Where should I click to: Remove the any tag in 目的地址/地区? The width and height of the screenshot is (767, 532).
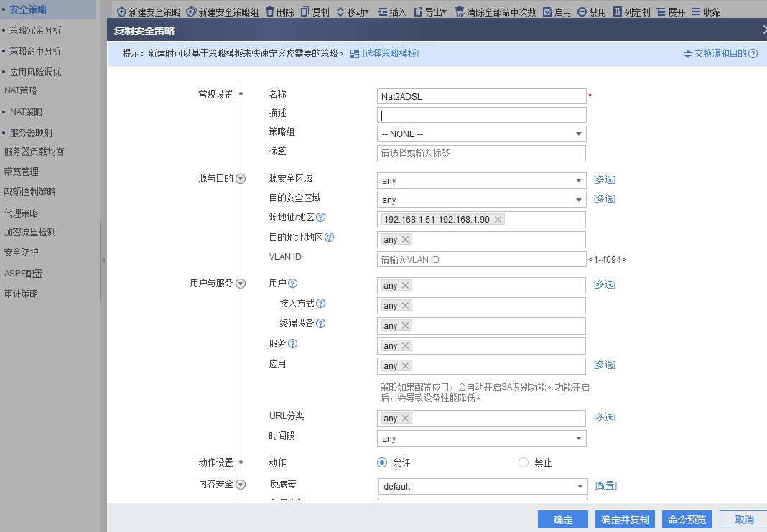click(x=405, y=240)
